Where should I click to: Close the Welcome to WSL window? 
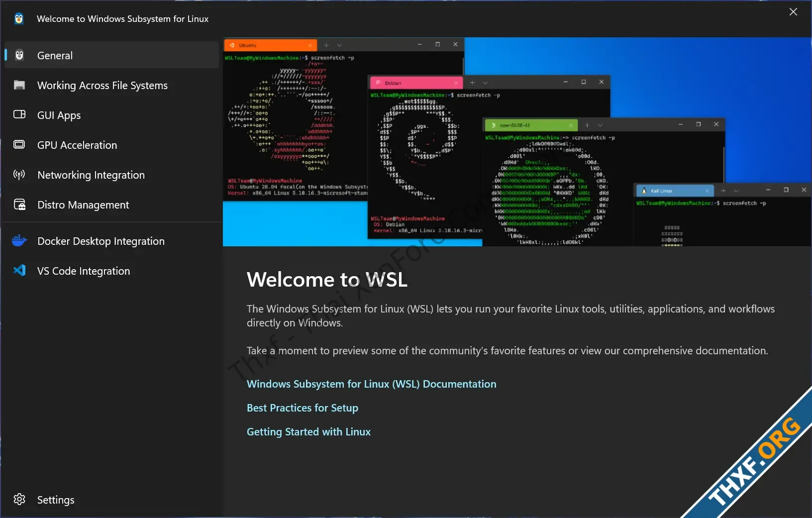(x=793, y=12)
